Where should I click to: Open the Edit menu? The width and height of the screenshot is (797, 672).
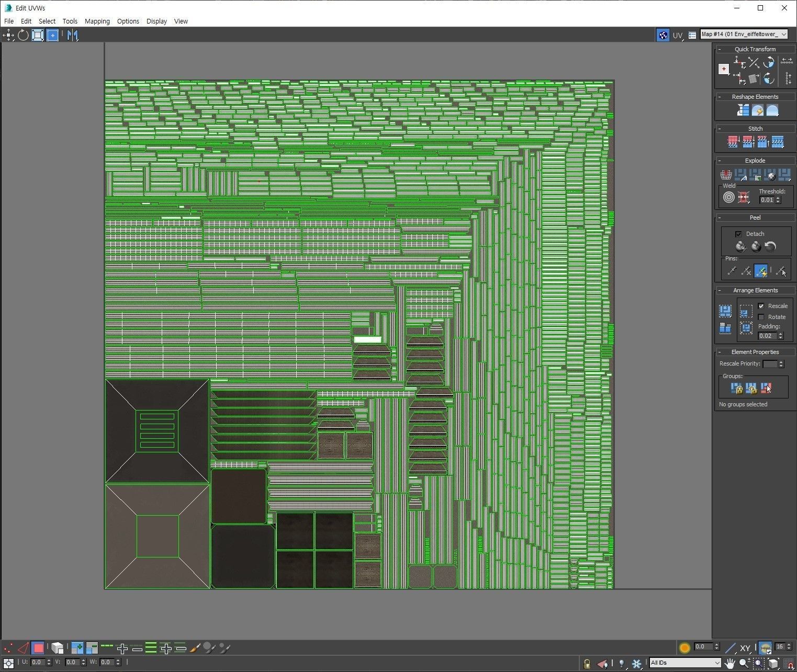(x=26, y=21)
